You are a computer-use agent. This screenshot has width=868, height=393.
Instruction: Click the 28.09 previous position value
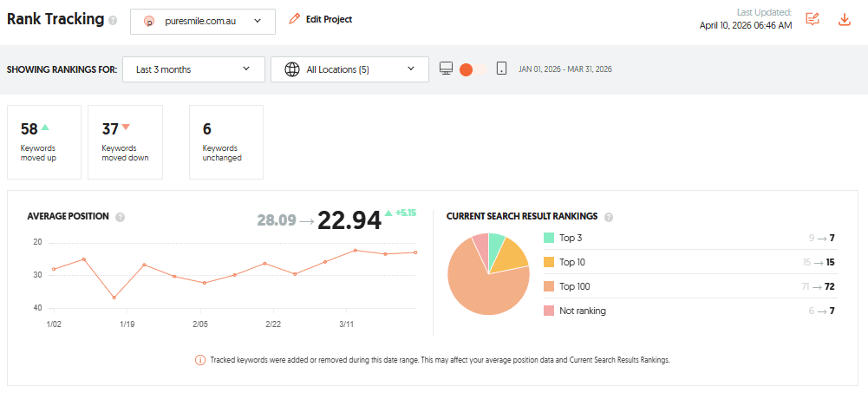point(277,220)
